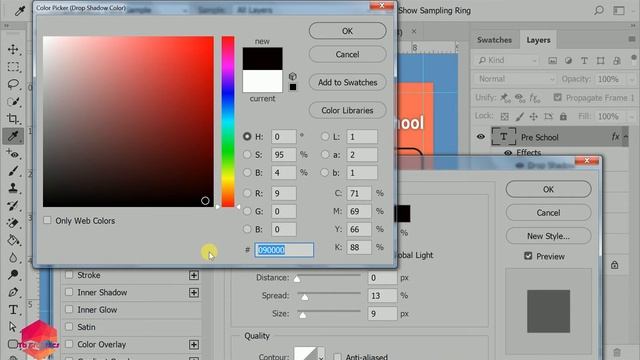The image size is (640, 360).
Task: Click the lock image pixels brush icon
Action: (519, 117)
